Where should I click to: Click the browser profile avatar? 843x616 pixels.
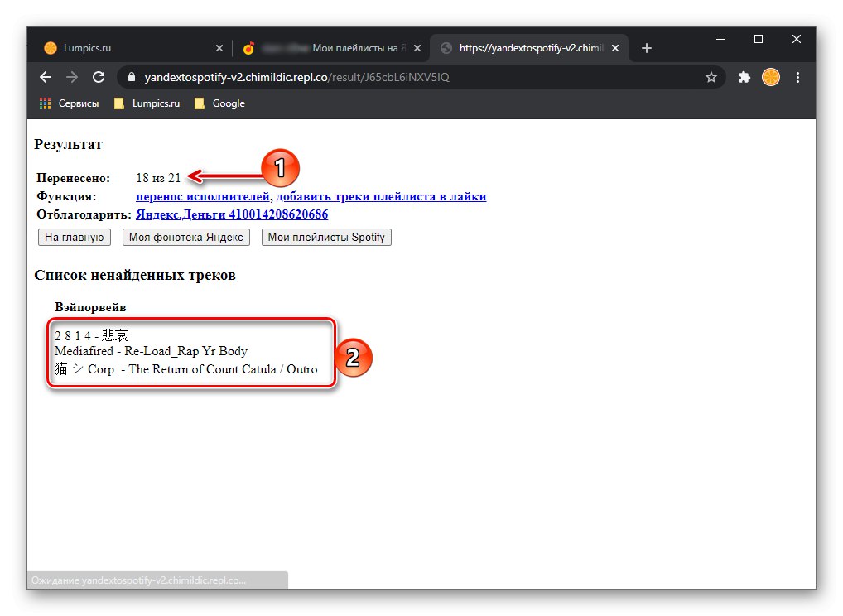(770, 77)
